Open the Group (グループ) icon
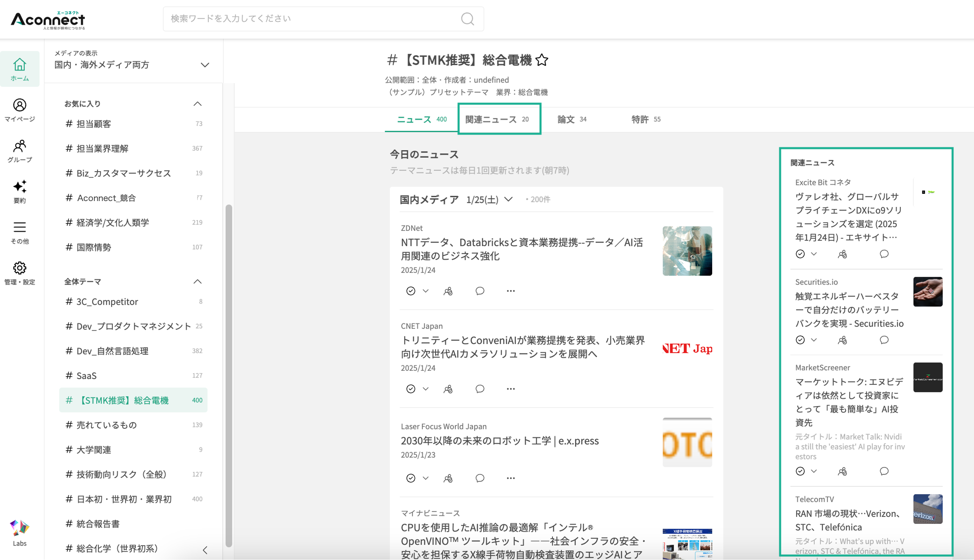The height and width of the screenshot is (560, 974). 19,151
